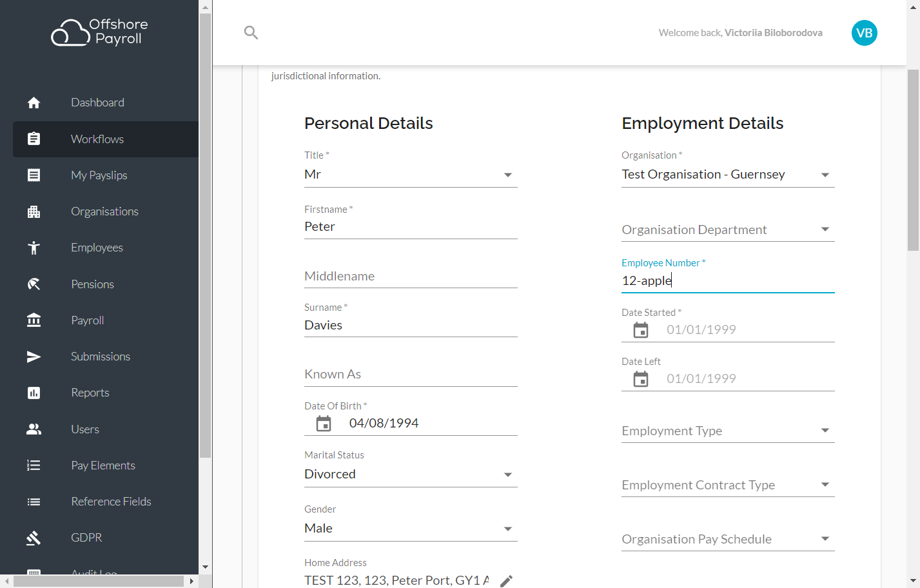Click the sidebar vertical scrollbar
This screenshot has width=920, height=588.
[205, 235]
